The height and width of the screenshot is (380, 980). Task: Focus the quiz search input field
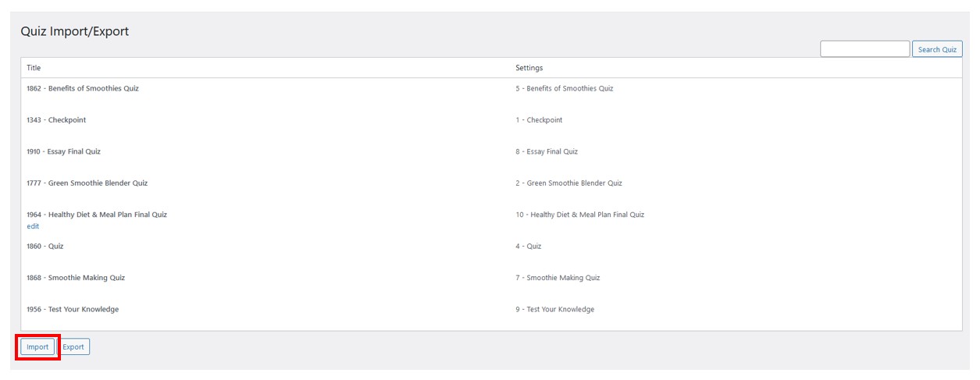(865, 49)
